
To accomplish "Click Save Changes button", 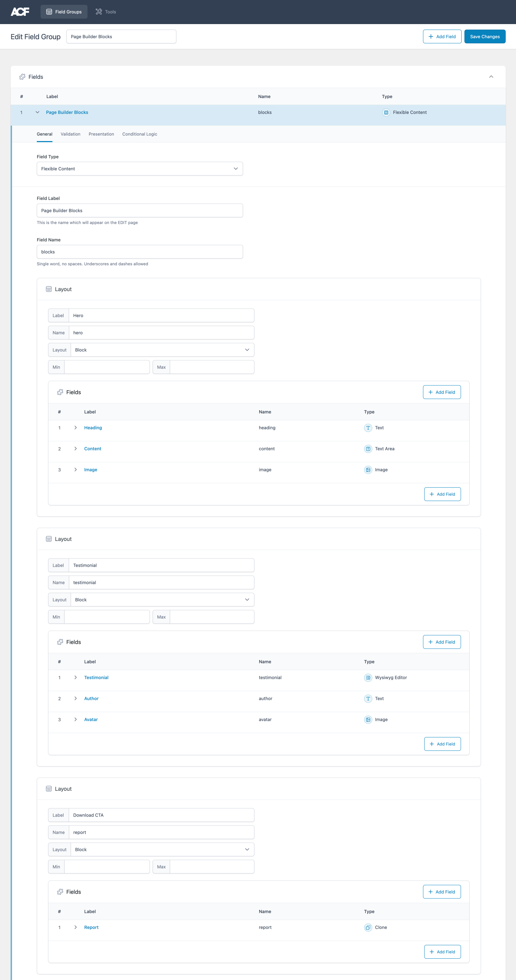I will click(484, 36).
